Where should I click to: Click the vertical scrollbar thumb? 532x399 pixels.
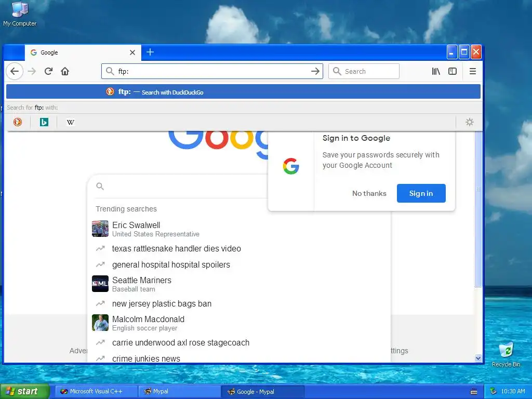(478, 209)
